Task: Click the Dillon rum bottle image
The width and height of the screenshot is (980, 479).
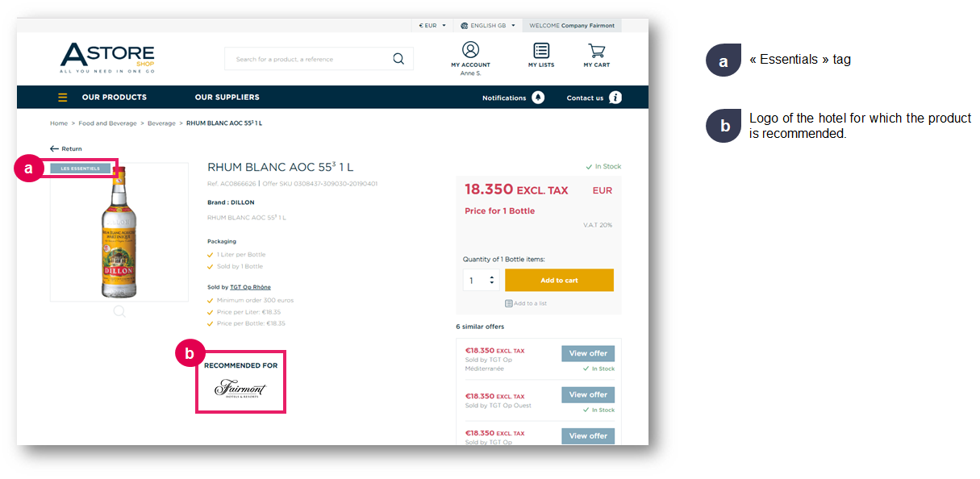Action: tap(119, 232)
